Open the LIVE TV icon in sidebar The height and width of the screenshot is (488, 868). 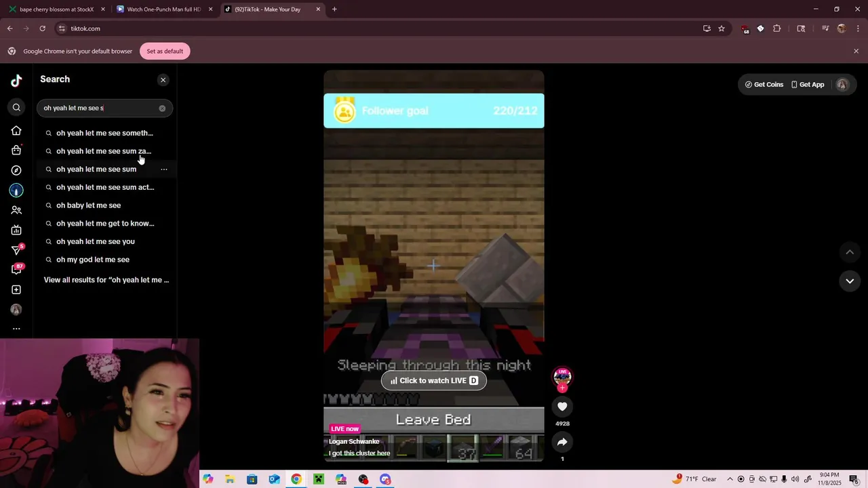pyautogui.click(x=16, y=230)
